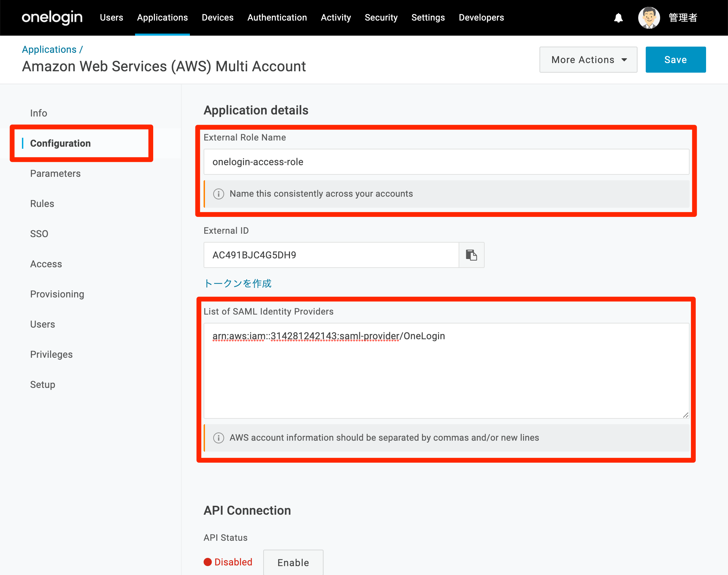Image resolution: width=728 pixels, height=575 pixels.
Task: Click the トークンを作成 link
Action: 238,283
